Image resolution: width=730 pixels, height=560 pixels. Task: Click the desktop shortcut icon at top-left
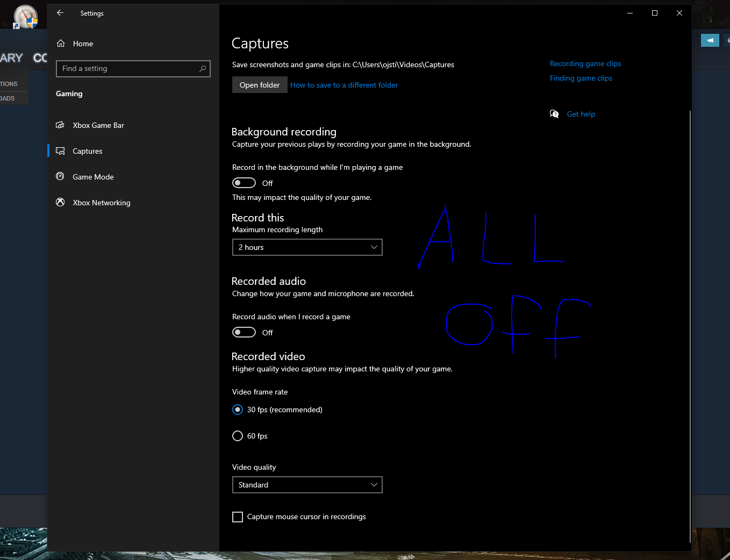tap(25, 16)
